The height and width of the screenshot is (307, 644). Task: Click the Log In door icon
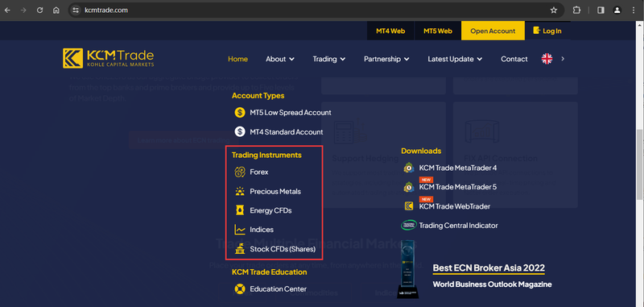(x=536, y=31)
